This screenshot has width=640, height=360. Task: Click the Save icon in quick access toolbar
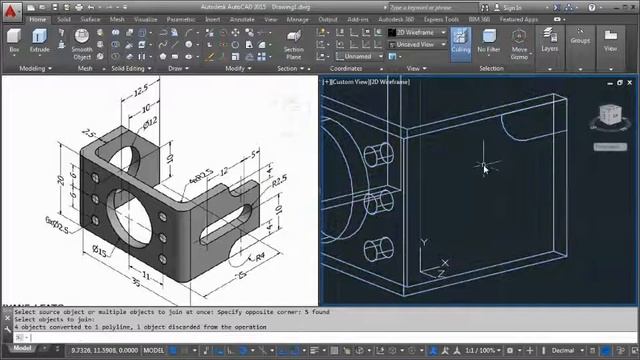coord(55,7)
